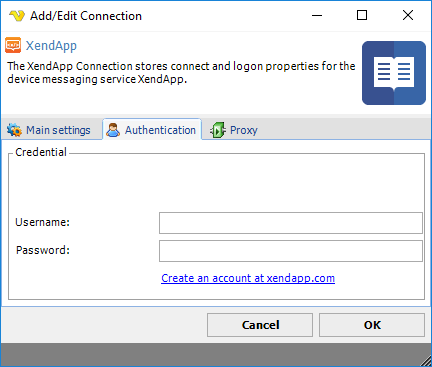The width and height of the screenshot is (432, 367).
Task: Click the Main settings gear icon
Action: tap(14, 130)
